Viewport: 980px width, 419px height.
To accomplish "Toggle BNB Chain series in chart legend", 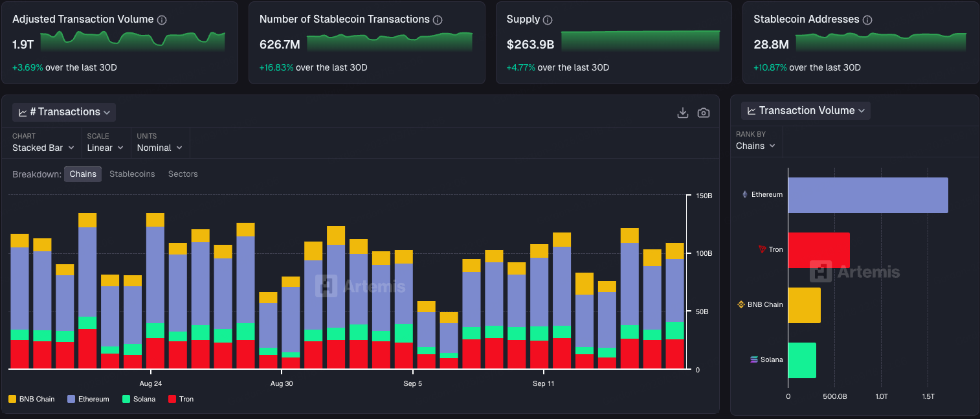I will pos(32,399).
